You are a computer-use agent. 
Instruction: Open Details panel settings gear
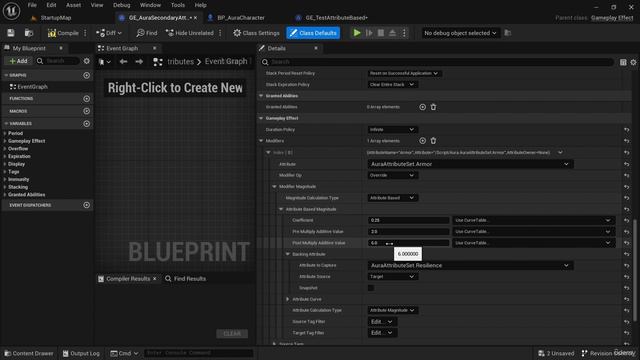[x=633, y=62]
